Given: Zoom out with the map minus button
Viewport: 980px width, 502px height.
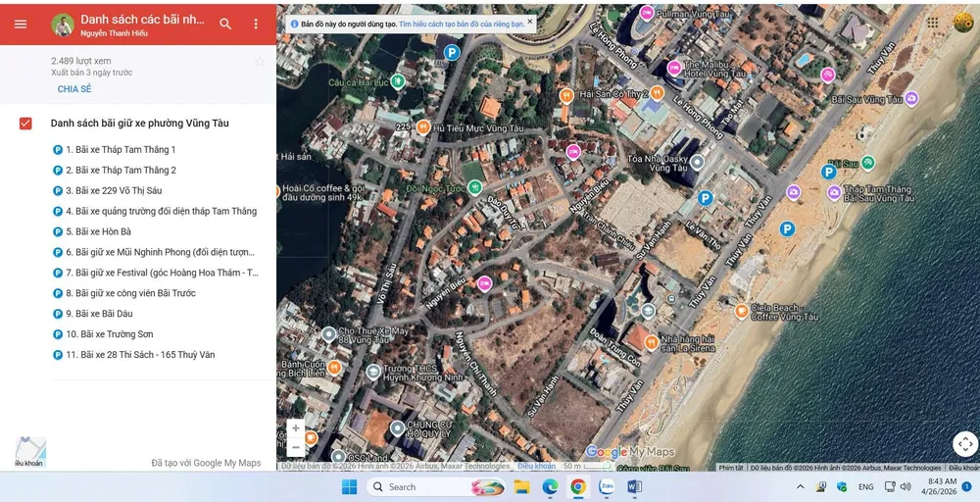Looking at the screenshot, I should [x=296, y=447].
